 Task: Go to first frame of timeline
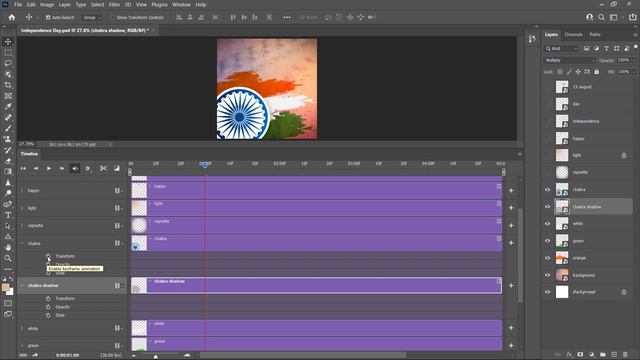[23, 168]
